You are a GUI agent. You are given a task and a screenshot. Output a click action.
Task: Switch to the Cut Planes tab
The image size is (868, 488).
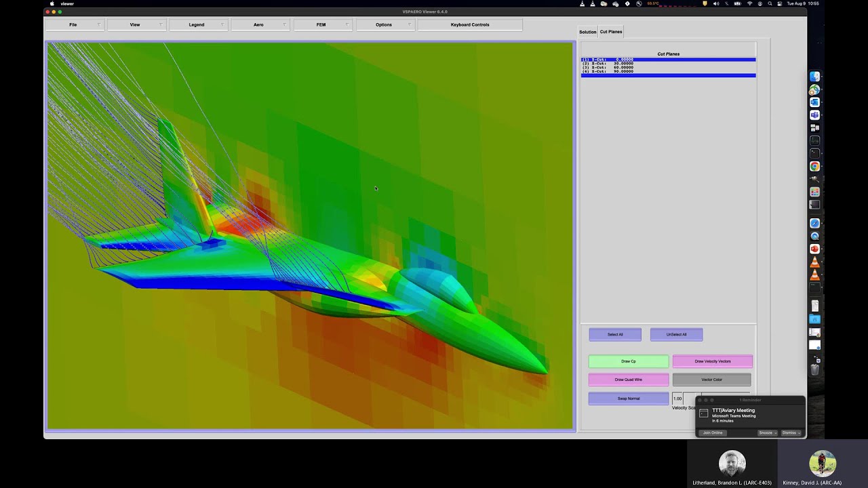611,32
